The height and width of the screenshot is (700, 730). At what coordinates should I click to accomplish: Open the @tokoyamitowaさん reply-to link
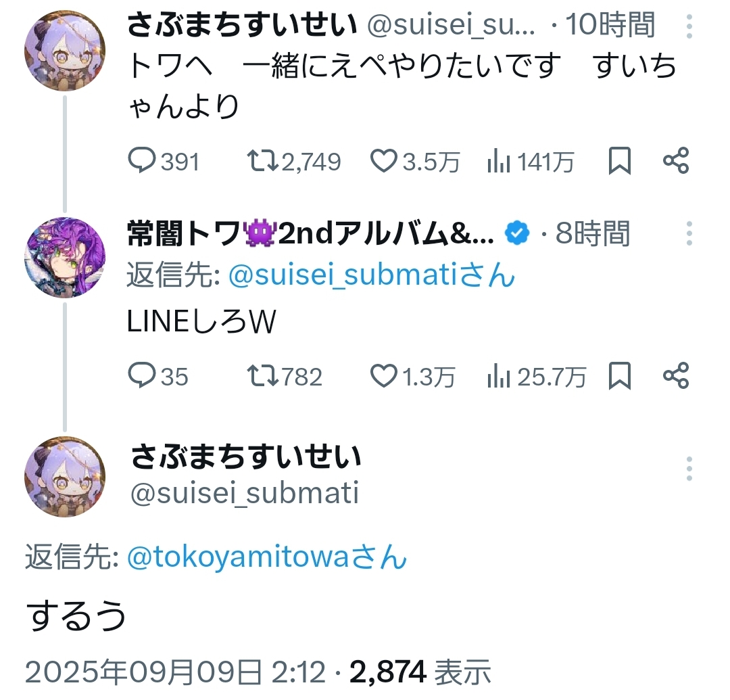[267, 557]
